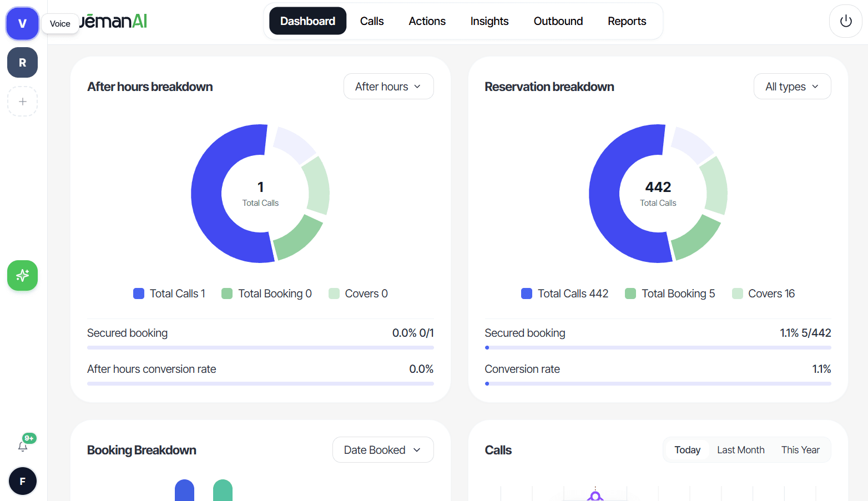Click Total Booking 5 legend swatch
868x501 pixels.
tap(630, 293)
